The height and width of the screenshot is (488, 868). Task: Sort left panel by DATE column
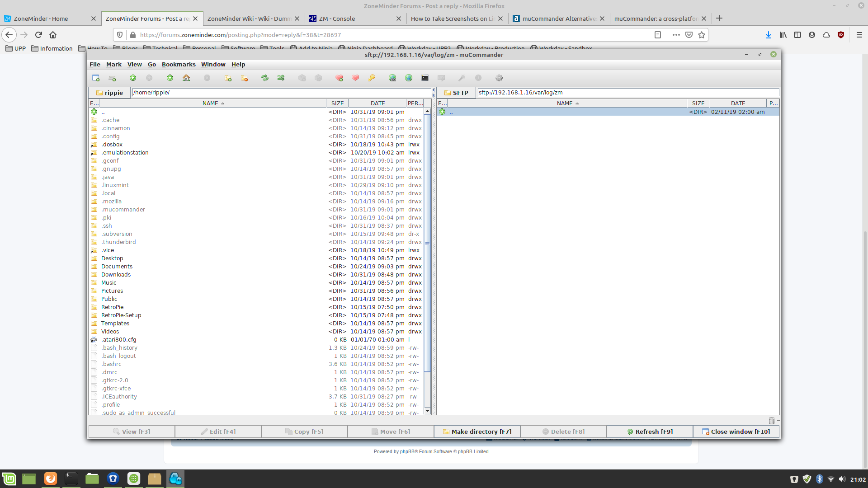click(377, 103)
